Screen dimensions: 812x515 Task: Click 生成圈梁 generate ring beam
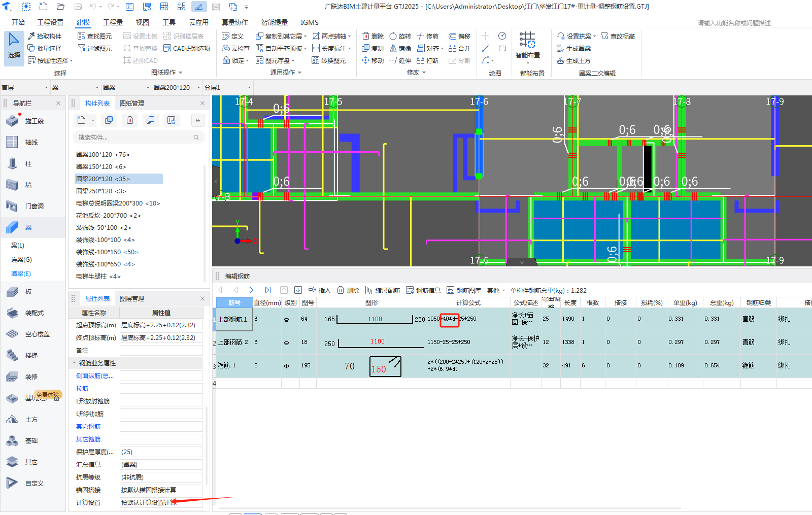tap(574, 48)
